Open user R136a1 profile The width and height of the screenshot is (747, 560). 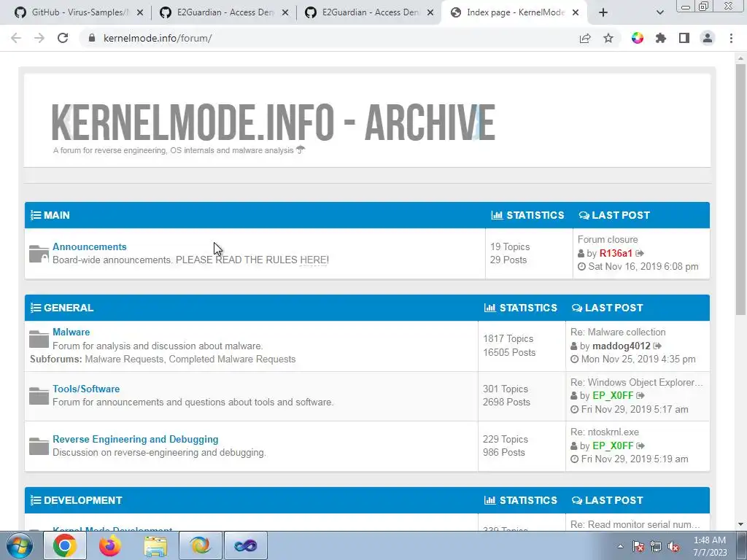coord(616,253)
